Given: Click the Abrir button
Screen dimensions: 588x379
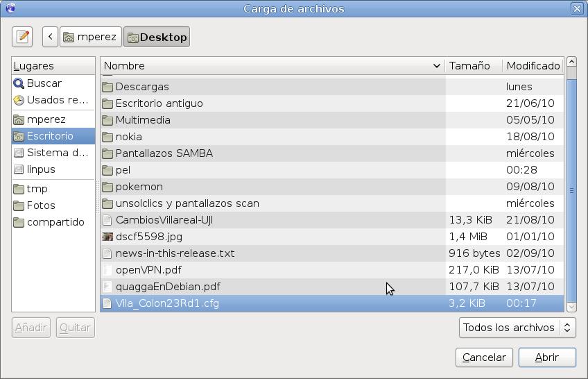Looking at the screenshot, I should coord(546,357).
